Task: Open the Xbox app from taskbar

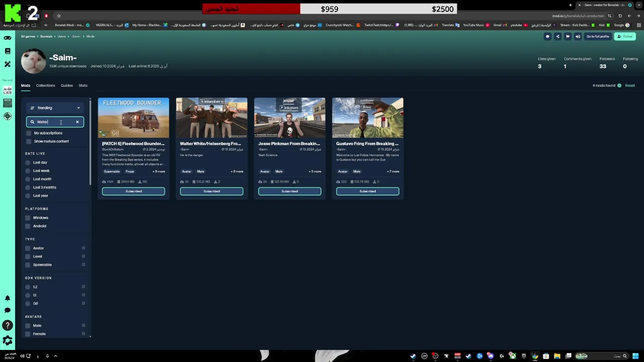Action: (513, 356)
